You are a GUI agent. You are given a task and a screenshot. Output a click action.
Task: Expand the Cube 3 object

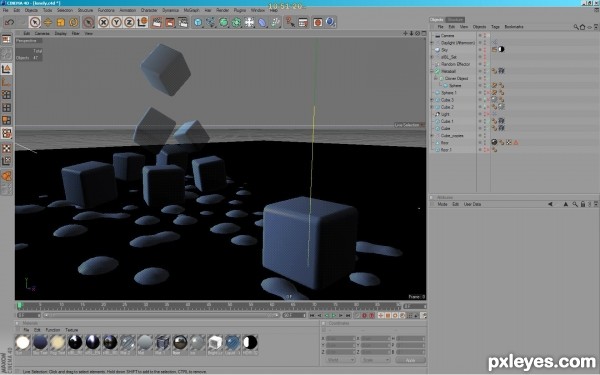pos(432,100)
